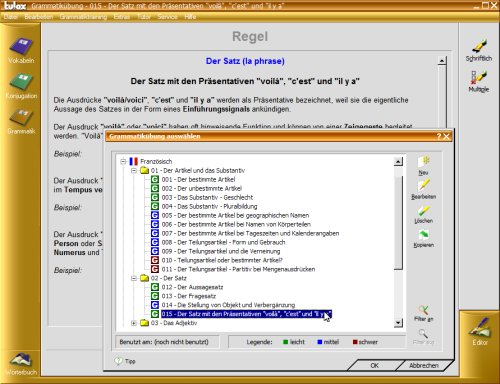Open the Service menu

click(167, 17)
